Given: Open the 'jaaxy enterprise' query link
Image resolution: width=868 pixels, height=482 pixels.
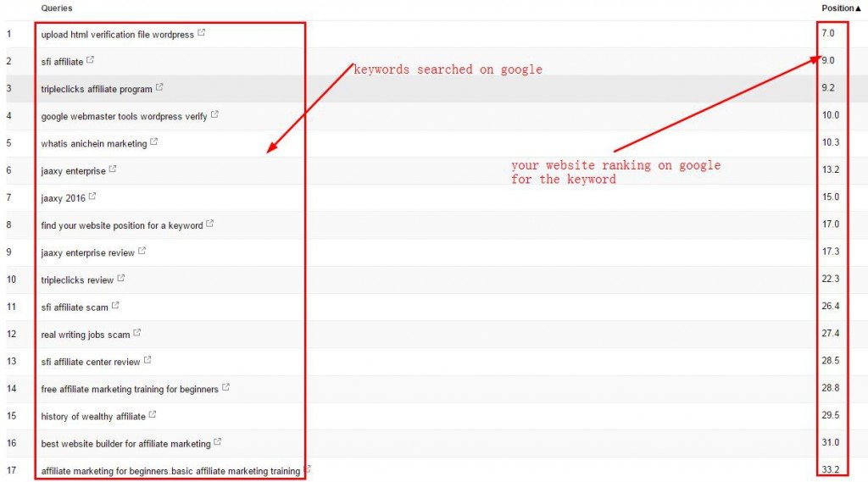Looking at the screenshot, I should [73, 171].
